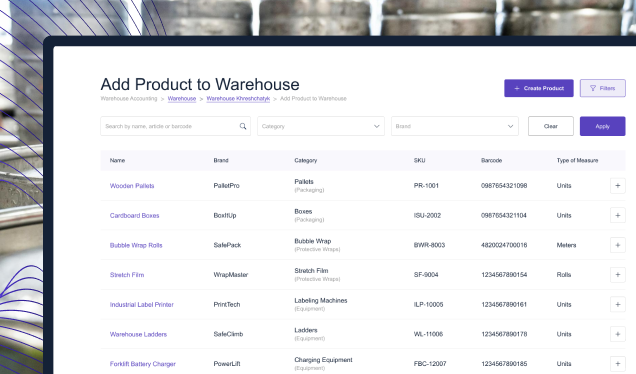
Task: Add Wooden Pallets with its plus icon
Action: pyautogui.click(x=617, y=186)
